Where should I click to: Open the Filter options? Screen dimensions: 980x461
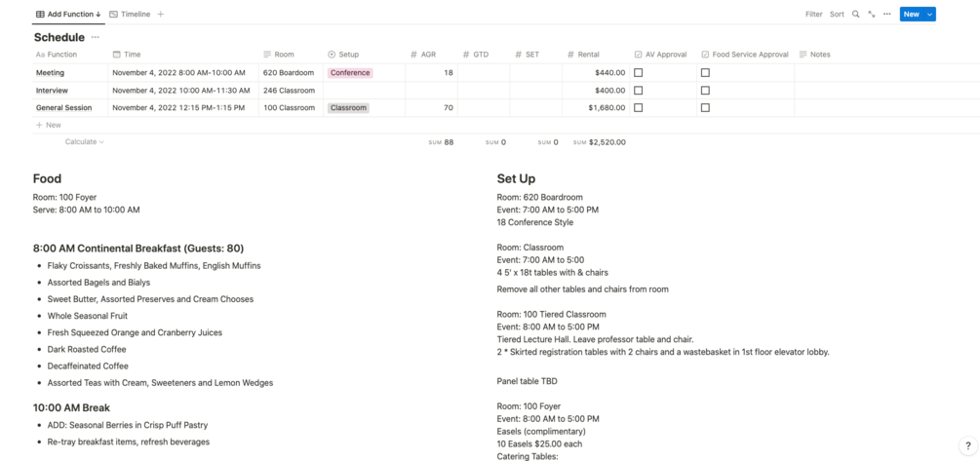click(x=813, y=15)
